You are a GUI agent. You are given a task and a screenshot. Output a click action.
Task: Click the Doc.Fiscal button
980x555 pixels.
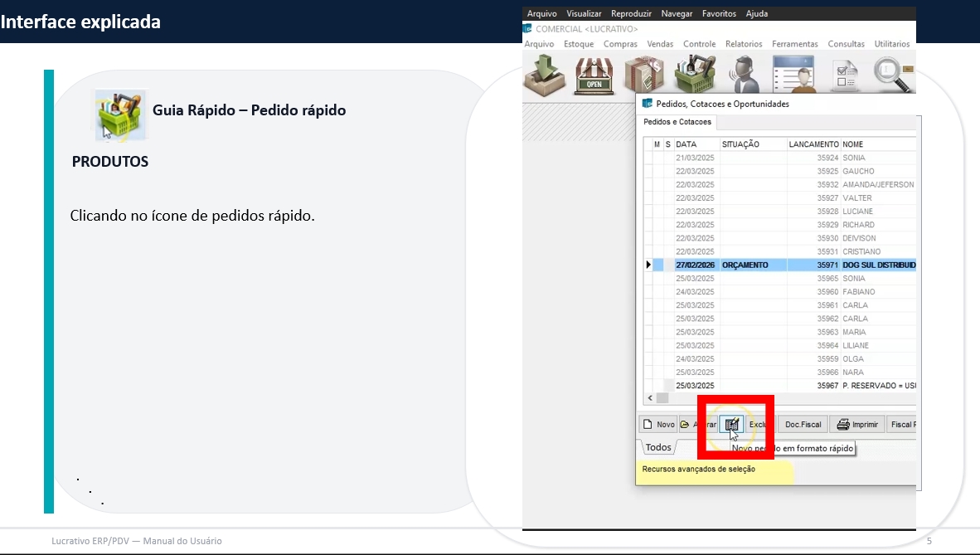click(x=803, y=425)
